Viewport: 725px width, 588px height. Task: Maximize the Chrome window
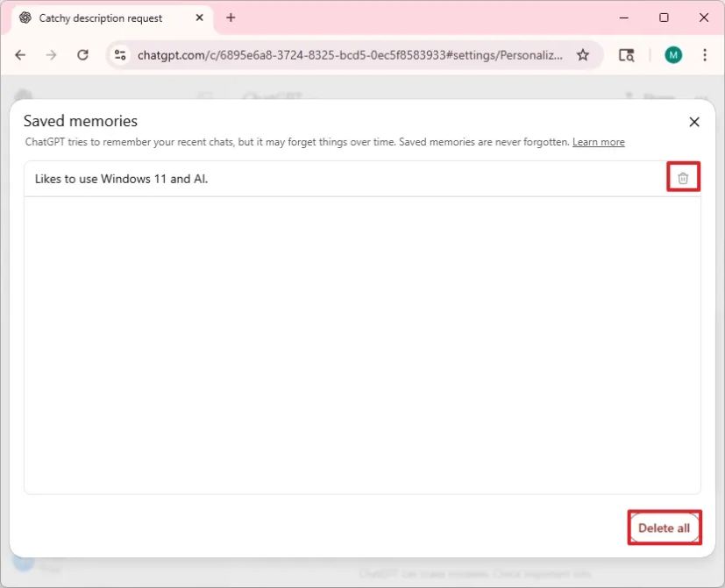[664, 18]
